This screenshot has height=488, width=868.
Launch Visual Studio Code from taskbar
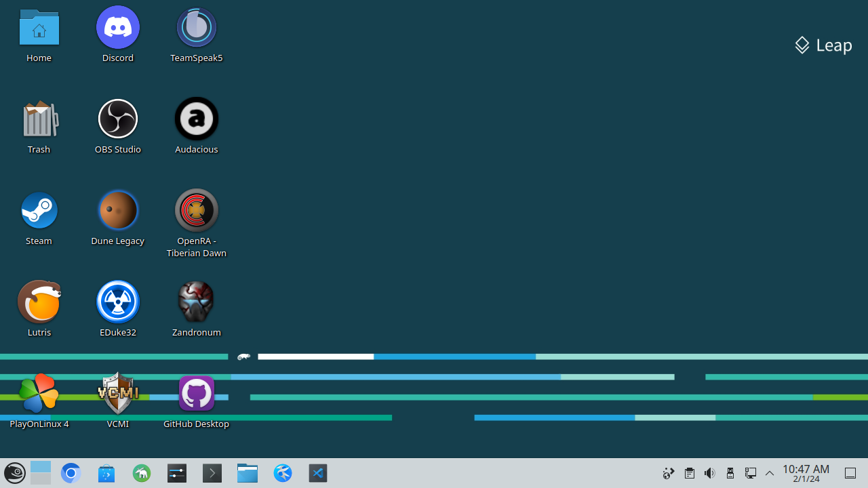click(x=318, y=473)
